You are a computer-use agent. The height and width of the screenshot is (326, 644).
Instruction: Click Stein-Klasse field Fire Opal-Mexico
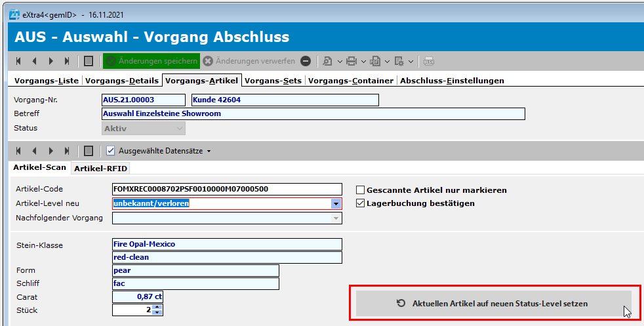[x=227, y=244]
